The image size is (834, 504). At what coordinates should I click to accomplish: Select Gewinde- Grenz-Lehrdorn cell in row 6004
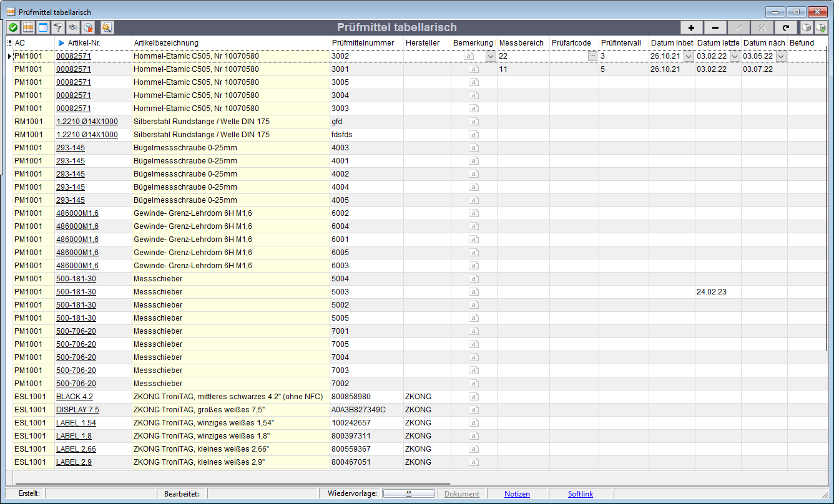click(x=230, y=226)
